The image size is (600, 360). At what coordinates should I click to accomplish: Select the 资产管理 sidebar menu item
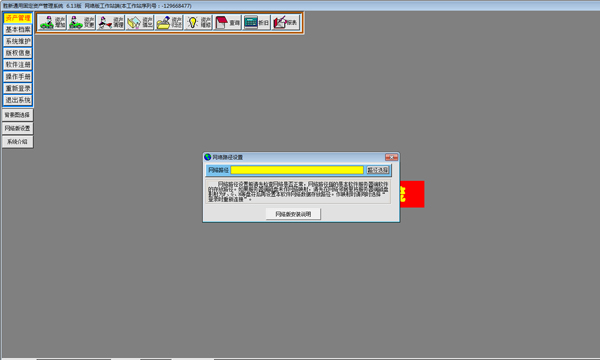coord(18,18)
